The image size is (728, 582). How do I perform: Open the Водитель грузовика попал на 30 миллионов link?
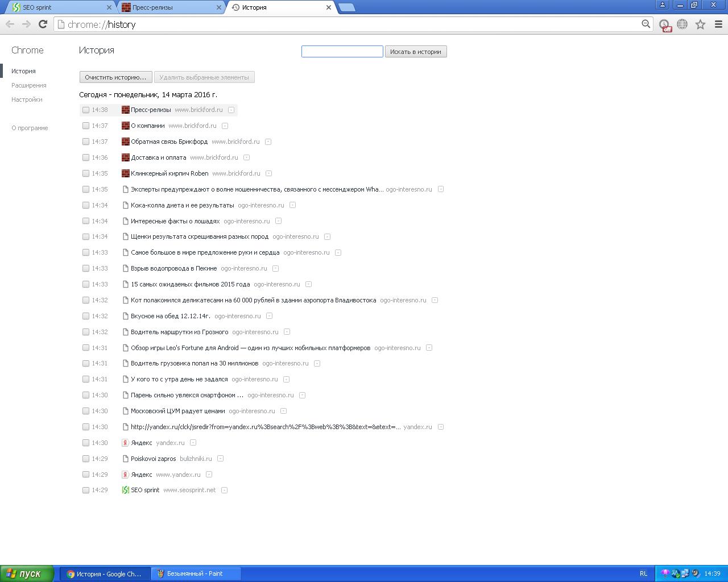(x=195, y=363)
